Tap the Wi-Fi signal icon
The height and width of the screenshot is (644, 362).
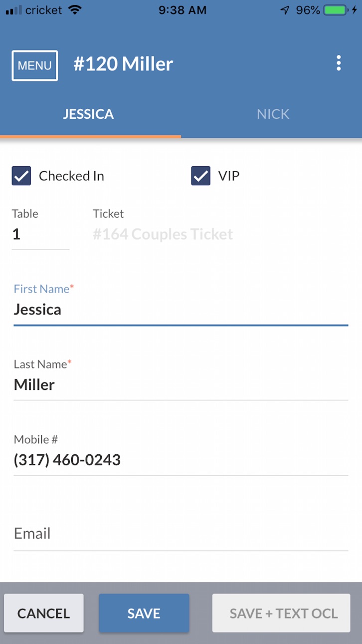pos(75,10)
